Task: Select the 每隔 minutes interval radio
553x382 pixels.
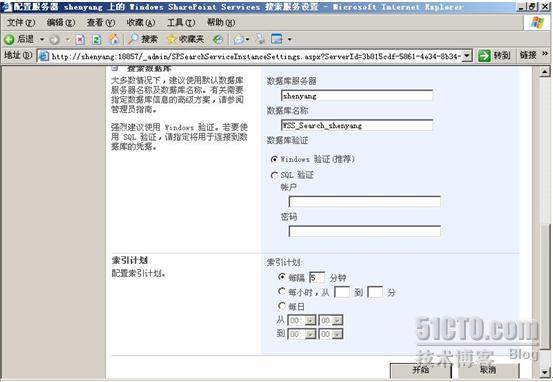Action: click(x=282, y=277)
